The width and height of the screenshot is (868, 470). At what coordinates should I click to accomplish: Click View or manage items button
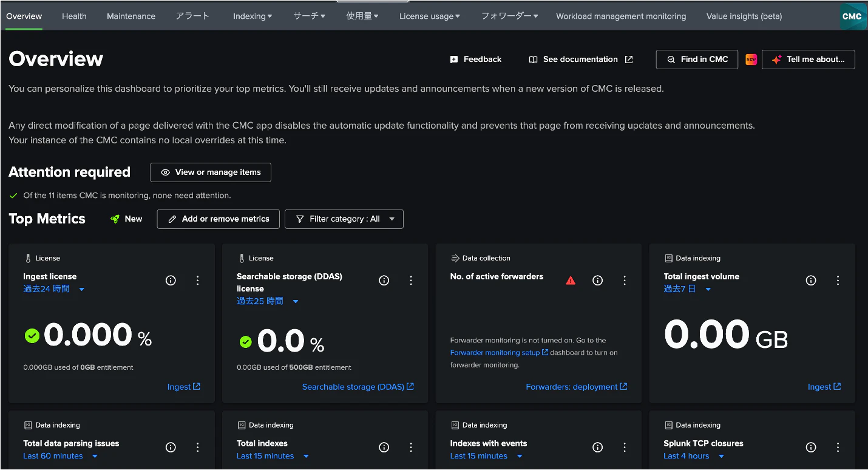211,172
